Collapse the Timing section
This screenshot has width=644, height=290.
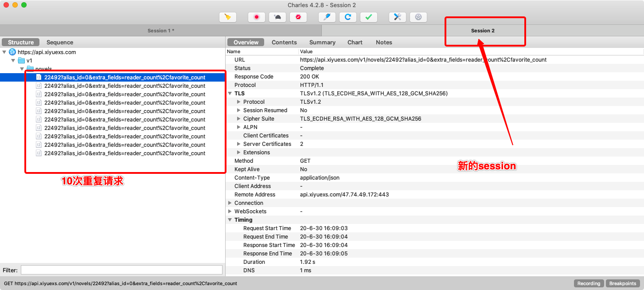[x=230, y=220]
